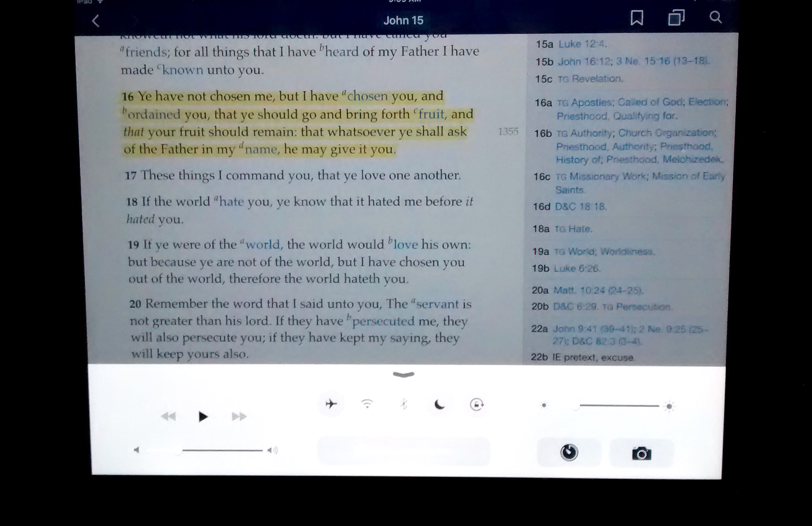Enable Do Not Disturb moon icon
This screenshot has width=812, height=526.
[439, 404]
